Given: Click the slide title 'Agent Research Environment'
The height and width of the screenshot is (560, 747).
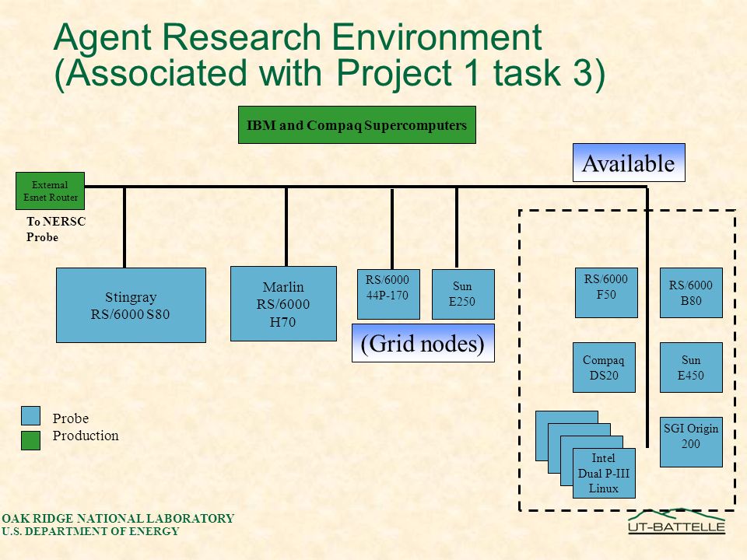Looking at the screenshot, I should point(298,37).
